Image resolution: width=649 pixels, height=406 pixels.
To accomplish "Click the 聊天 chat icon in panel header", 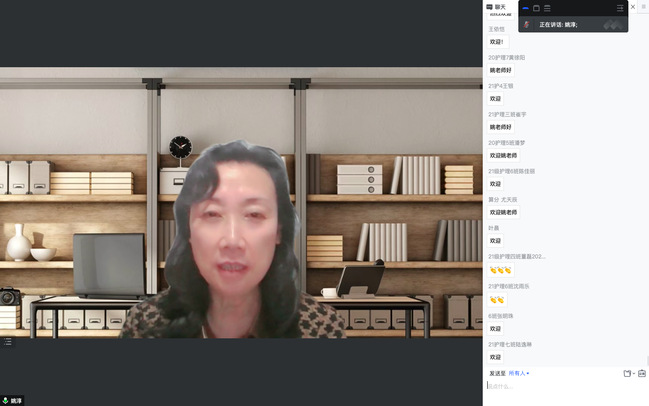I will [490, 7].
